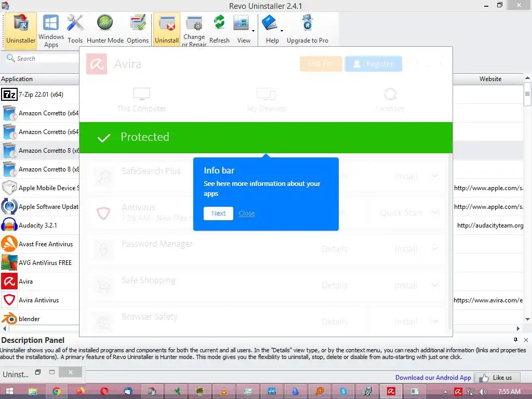Screen dimensions: 532x399
Task: Switch to Windows Apps in the toolbar
Action: point(51,31)
